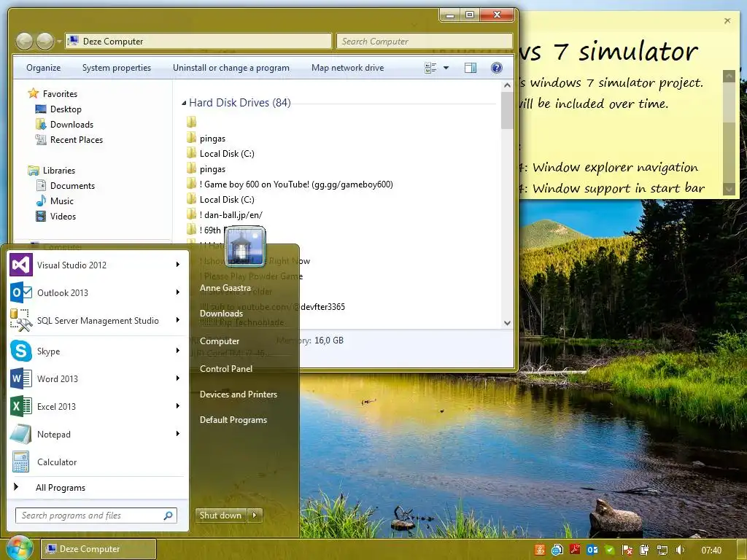Expand the Skype jump list arrow

pyautogui.click(x=178, y=351)
